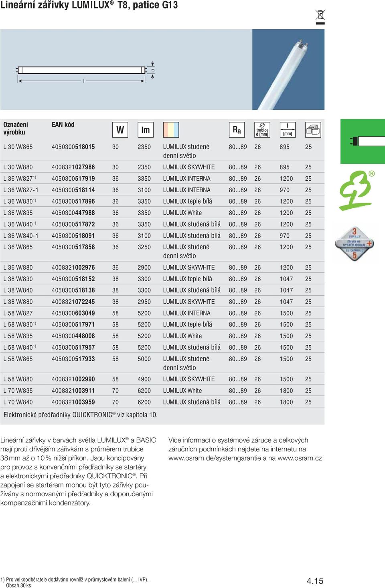Click EAN code 4050300603049
Viewport: 385px width, 588px height.
pos(73,313)
